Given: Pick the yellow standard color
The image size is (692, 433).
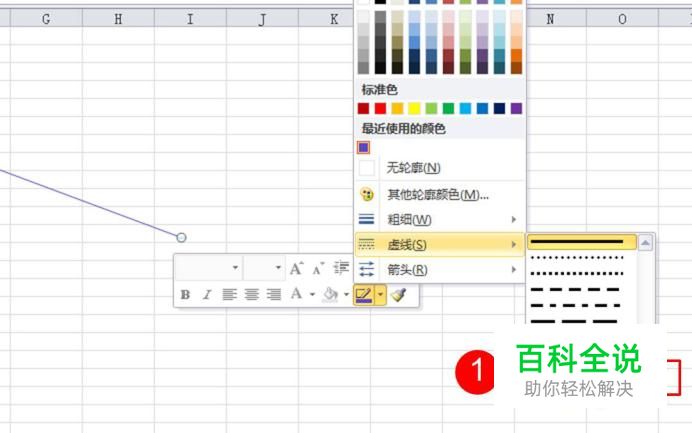Looking at the screenshot, I should (414, 109).
